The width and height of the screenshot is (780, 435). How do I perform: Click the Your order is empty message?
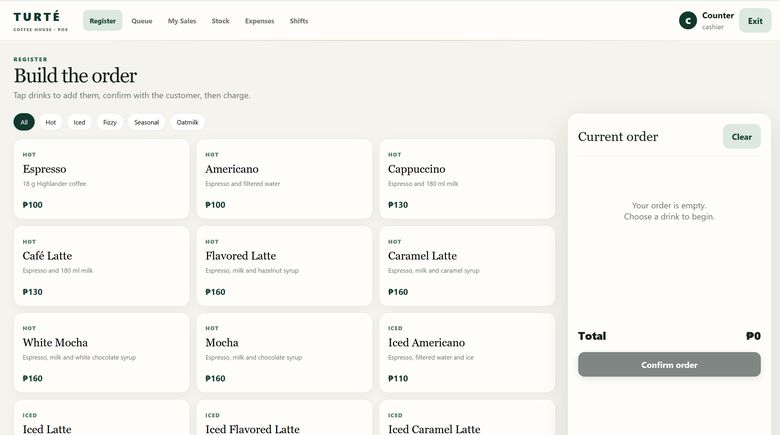point(669,211)
